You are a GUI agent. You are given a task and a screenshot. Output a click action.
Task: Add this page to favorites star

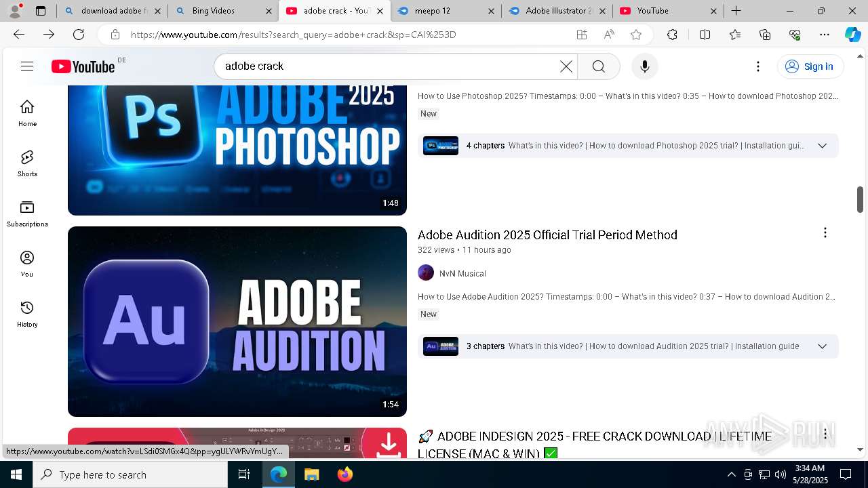click(635, 35)
